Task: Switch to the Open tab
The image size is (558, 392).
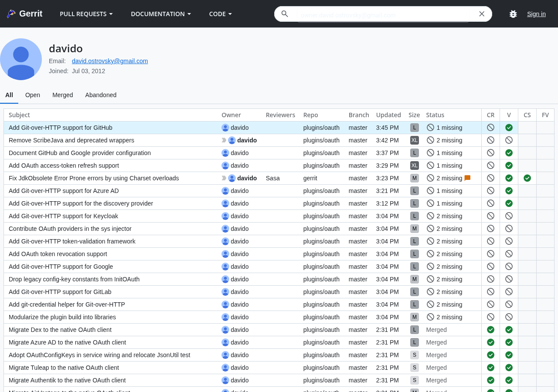Action: click(x=33, y=95)
